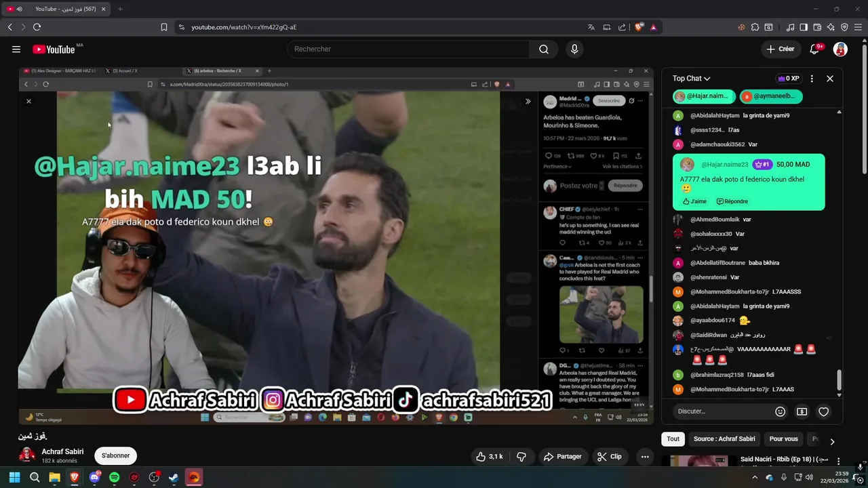The width and height of the screenshot is (868, 488).
Task: Open the Créer menu
Action: [x=781, y=49]
